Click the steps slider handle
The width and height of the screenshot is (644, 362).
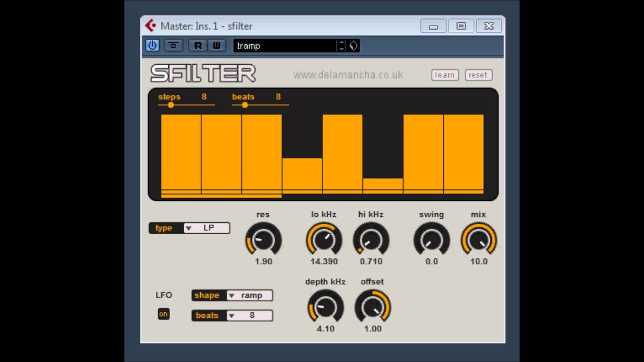tap(171, 105)
